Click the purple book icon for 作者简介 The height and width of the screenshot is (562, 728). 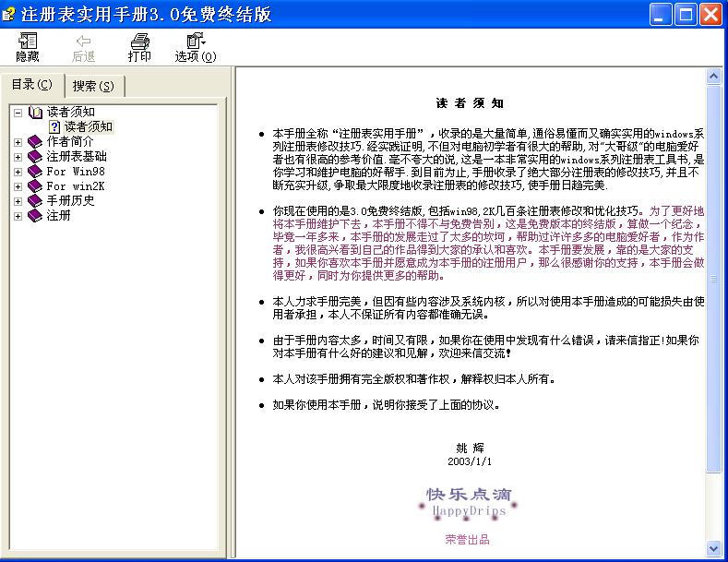(x=36, y=142)
